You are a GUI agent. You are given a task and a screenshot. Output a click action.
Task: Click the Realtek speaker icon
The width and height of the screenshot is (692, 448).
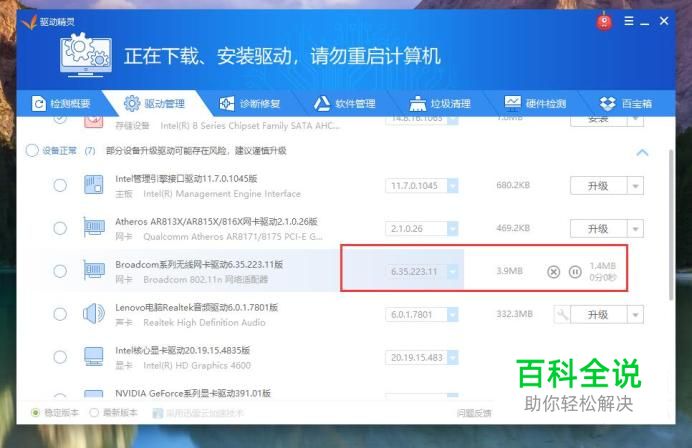94,314
